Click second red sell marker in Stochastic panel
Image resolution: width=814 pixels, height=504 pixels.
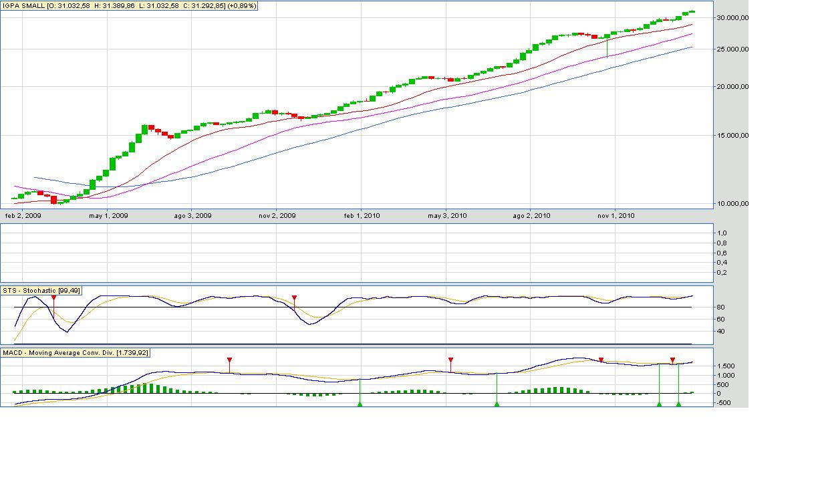click(x=294, y=297)
